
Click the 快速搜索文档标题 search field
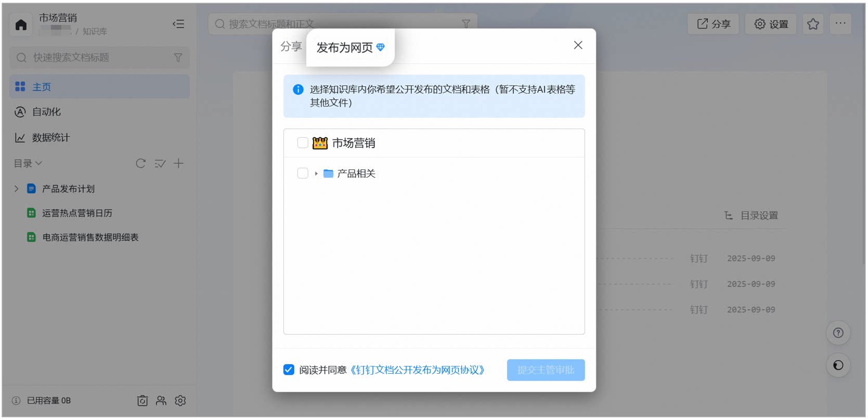point(100,58)
